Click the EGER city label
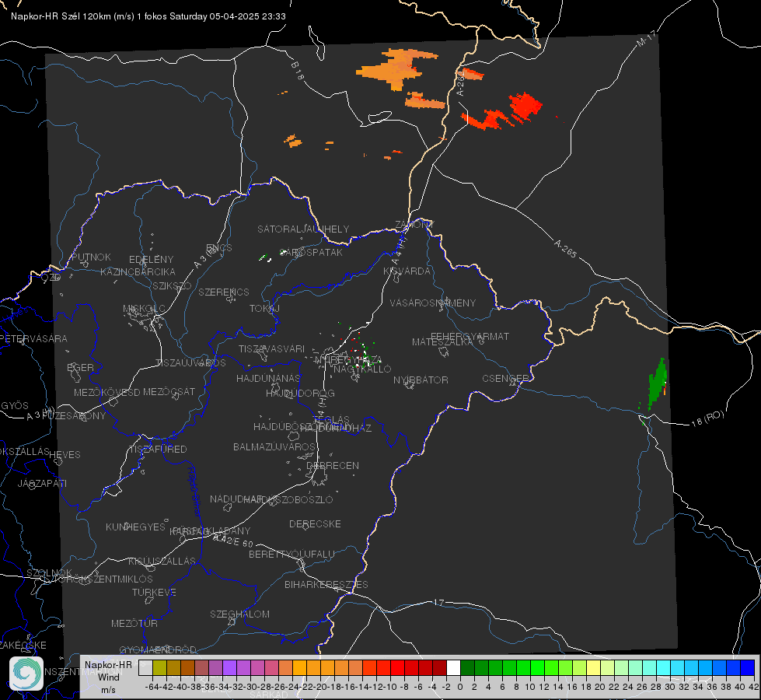The width and height of the screenshot is (761, 700). [x=80, y=368]
